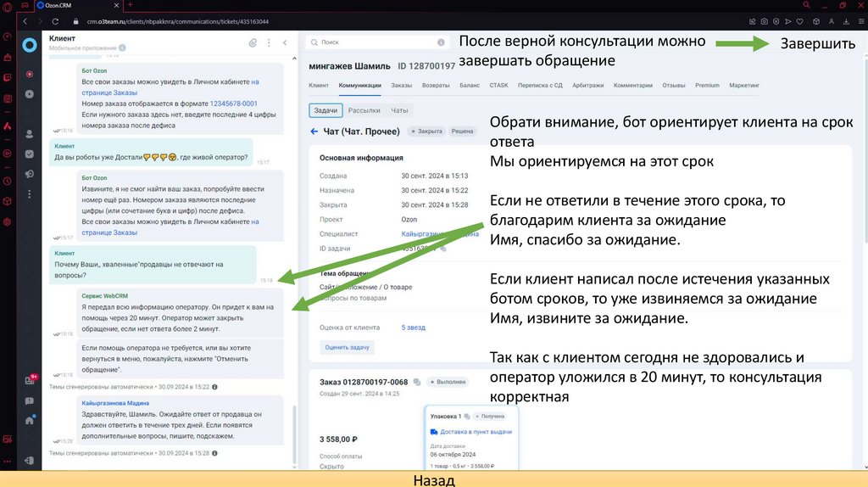Image resolution: width=868 pixels, height=487 pixels.
Task: Open the Заказы tab
Action: click(401, 86)
